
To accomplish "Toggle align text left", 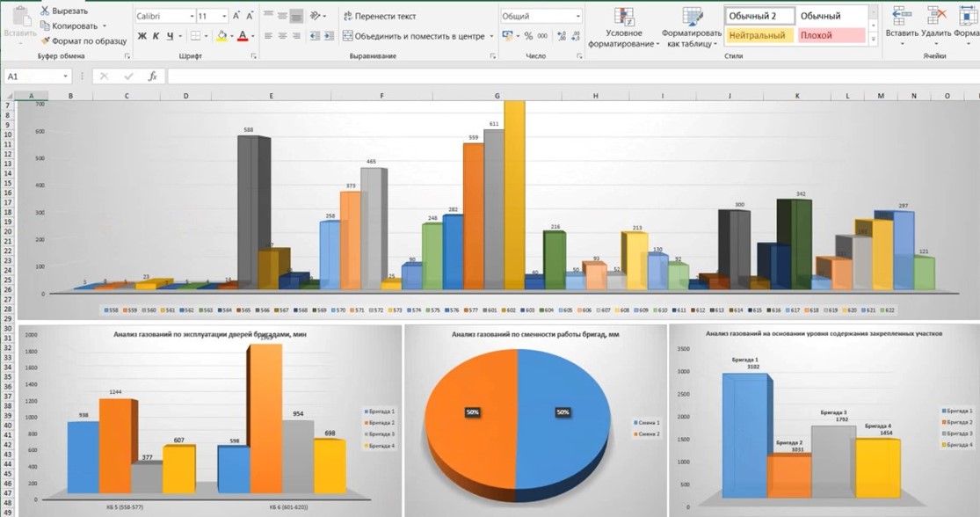I will pyautogui.click(x=268, y=36).
